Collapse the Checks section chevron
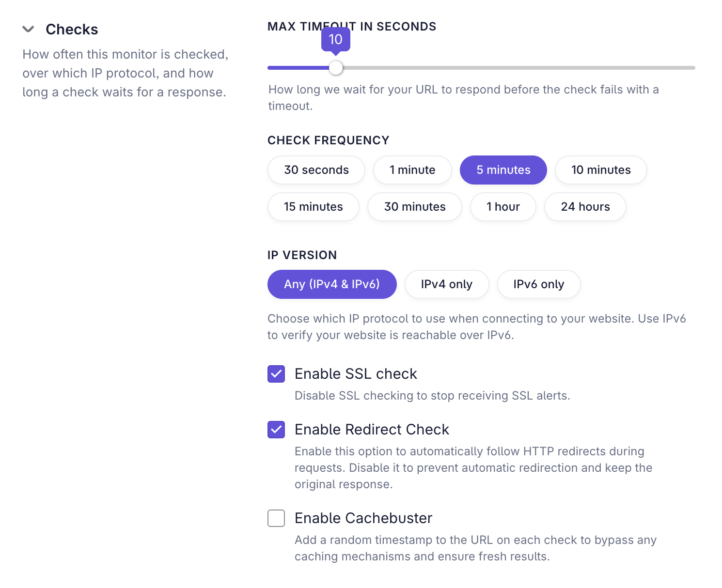The height and width of the screenshot is (588, 722). tap(28, 29)
